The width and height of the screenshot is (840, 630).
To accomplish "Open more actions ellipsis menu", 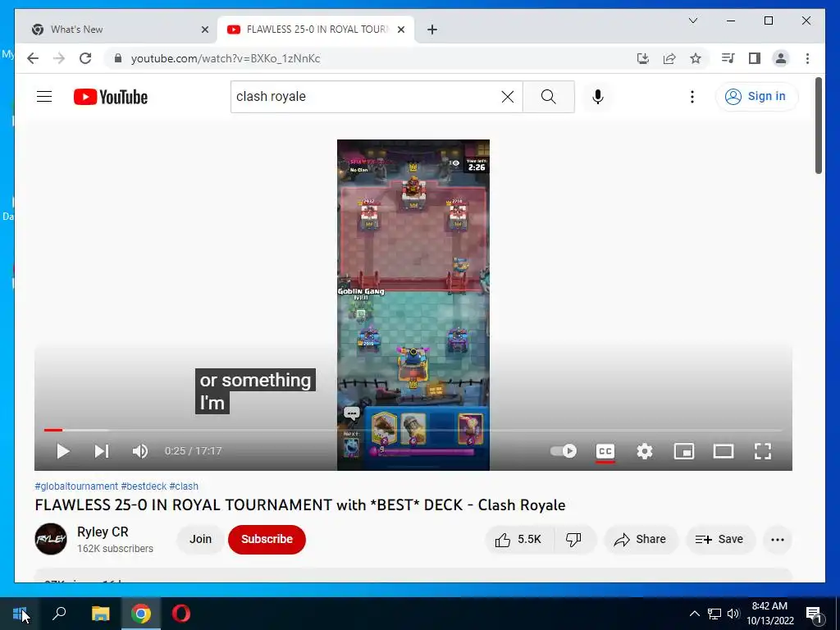I will (x=778, y=540).
